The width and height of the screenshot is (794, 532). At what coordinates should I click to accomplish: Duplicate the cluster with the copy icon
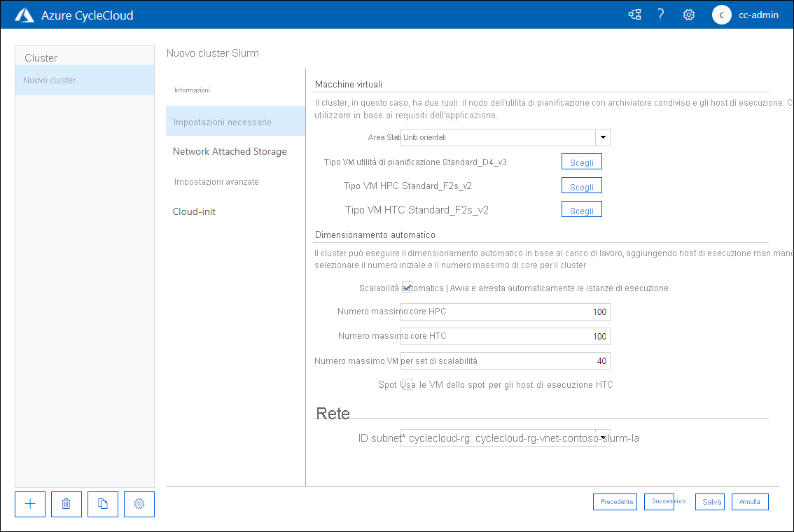tap(102, 504)
